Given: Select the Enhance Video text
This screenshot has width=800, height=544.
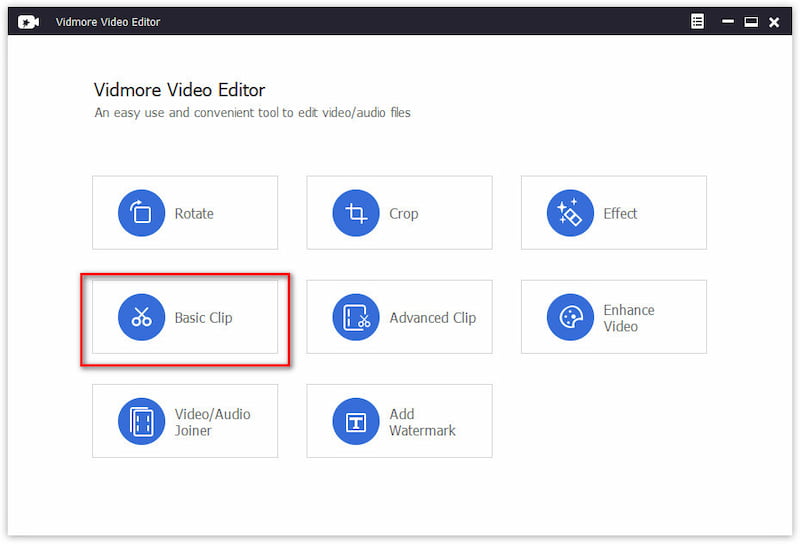Looking at the screenshot, I should [x=629, y=317].
